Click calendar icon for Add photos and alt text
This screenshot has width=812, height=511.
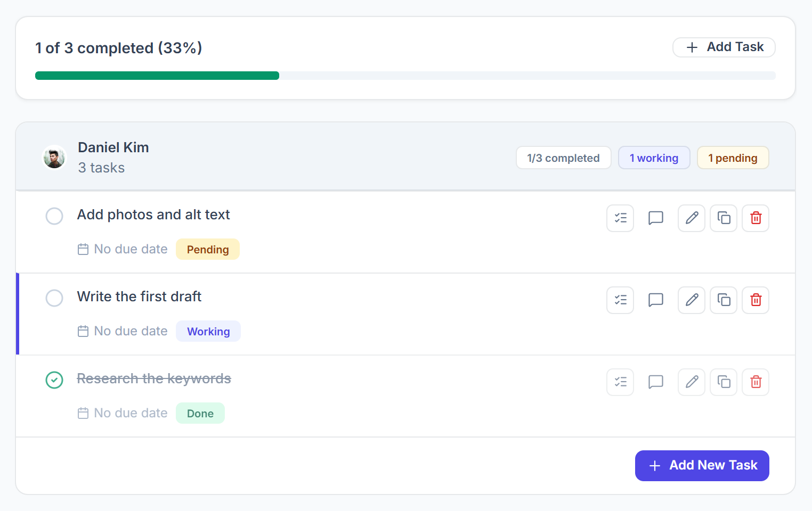[83, 249]
